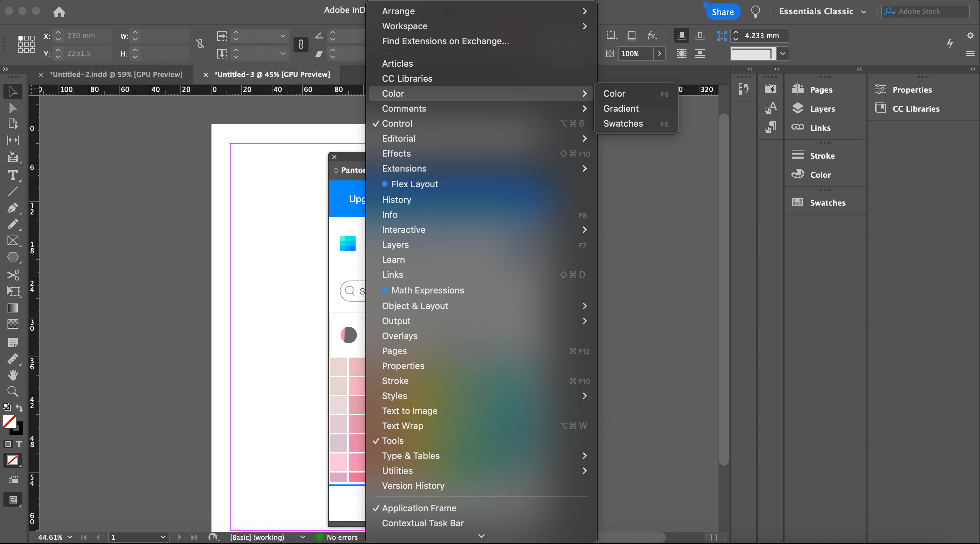
Task: Choose the Scissors tool
Action: coord(13,275)
